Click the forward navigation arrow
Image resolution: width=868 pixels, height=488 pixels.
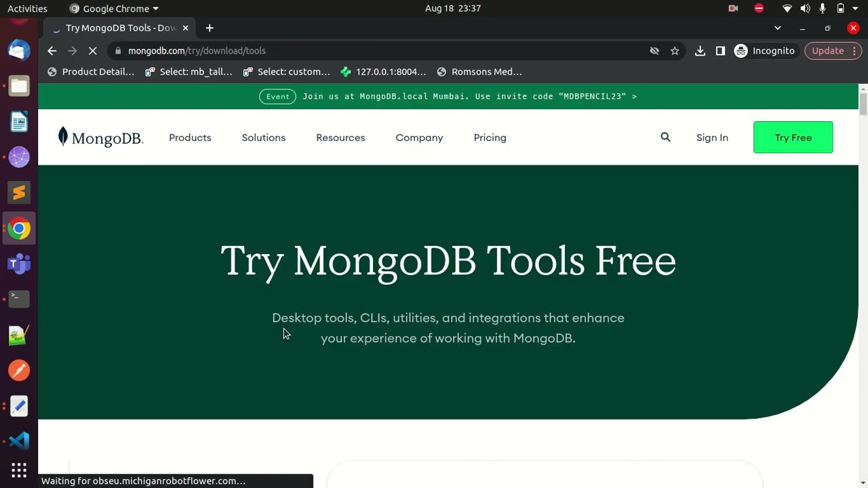73,51
